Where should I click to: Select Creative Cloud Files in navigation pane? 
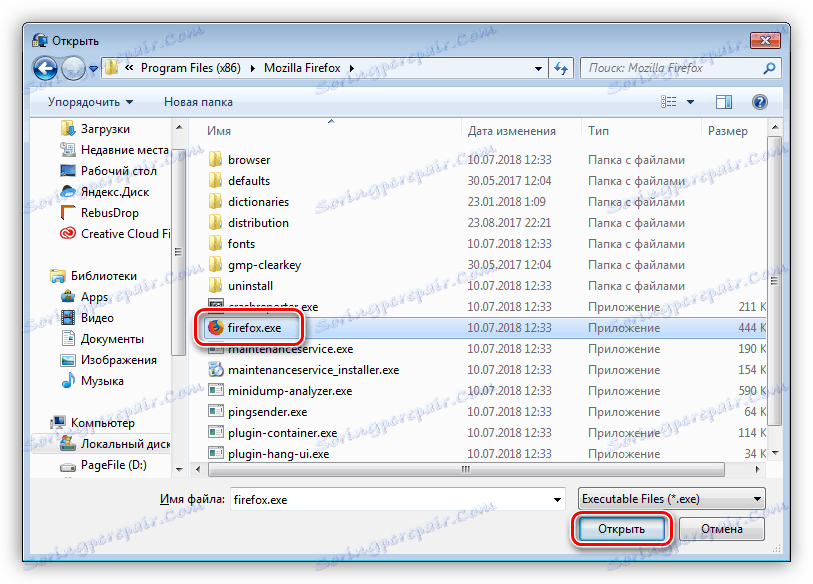[115, 234]
